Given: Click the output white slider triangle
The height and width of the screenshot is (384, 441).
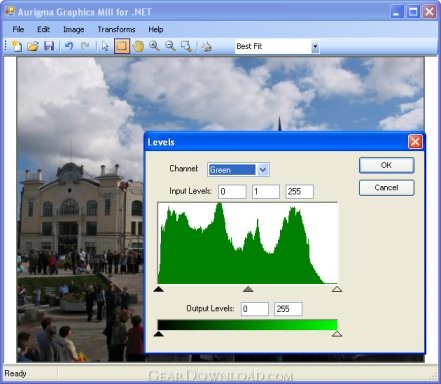Looking at the screenshot, I should coord(337,334).
